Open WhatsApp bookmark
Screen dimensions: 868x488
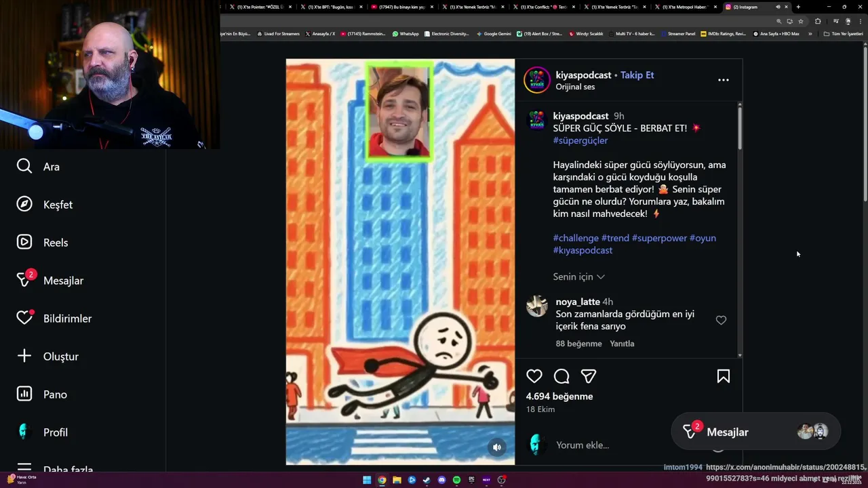(x=406, y=33)
